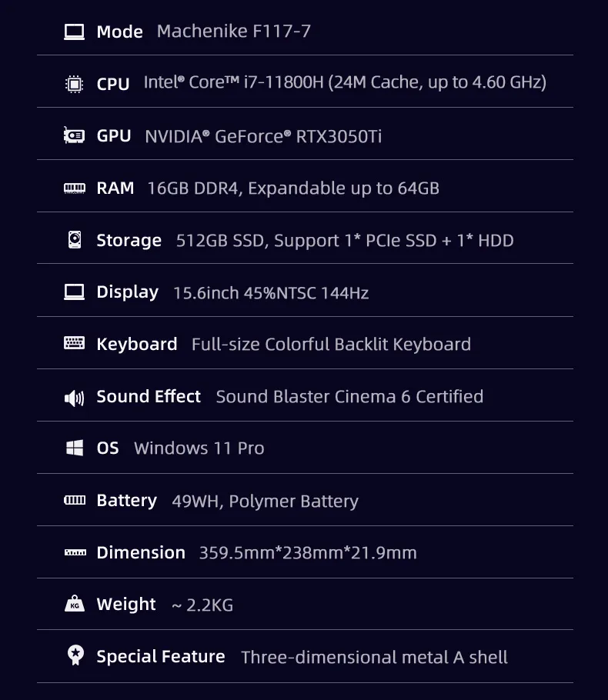Image resolution: width=608 pixels, height=700 pixels.
Task: Click the Keyboard icon
Action: pyautogui.click(x=74, y=343)
